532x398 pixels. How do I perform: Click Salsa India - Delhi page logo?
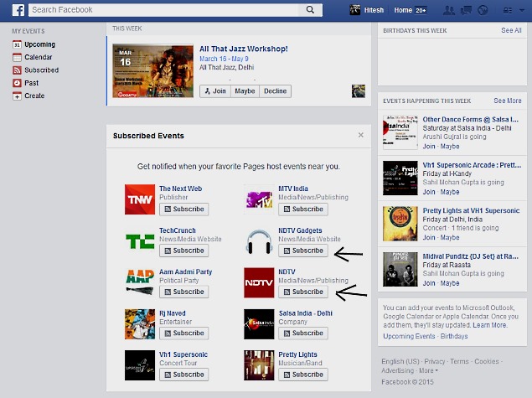[259, 324]
